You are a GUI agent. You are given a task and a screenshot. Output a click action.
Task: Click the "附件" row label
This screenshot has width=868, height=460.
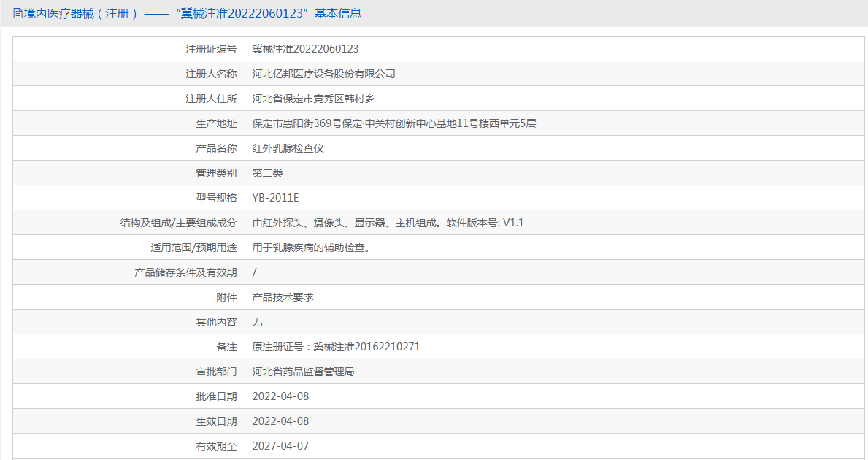click(x=226, y=297)
